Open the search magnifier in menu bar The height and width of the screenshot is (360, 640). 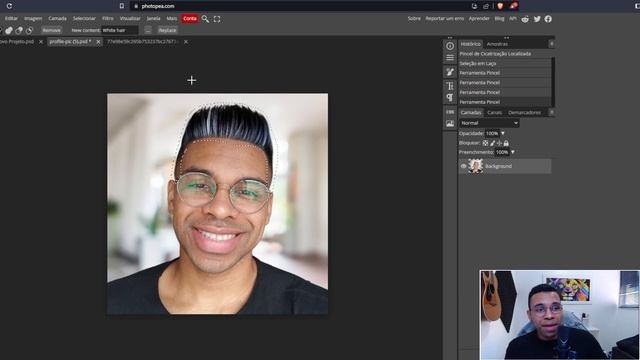205,19
